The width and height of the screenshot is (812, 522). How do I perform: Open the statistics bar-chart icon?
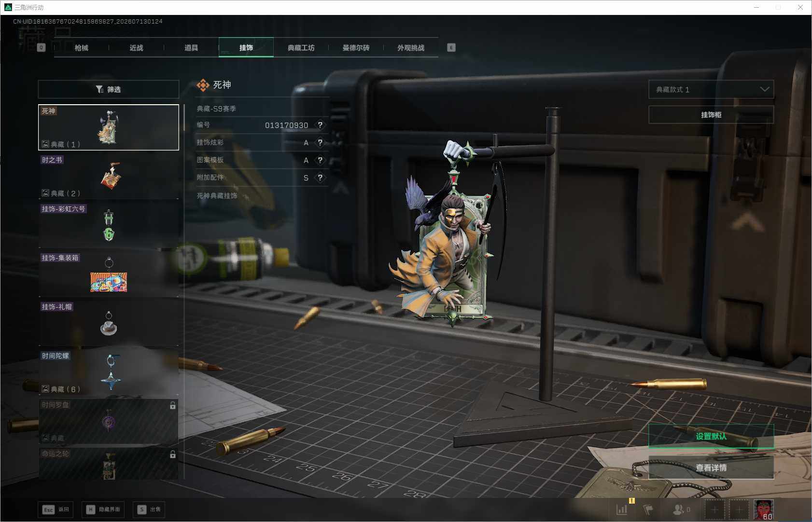pyautogui.click(x=622, y=509)
